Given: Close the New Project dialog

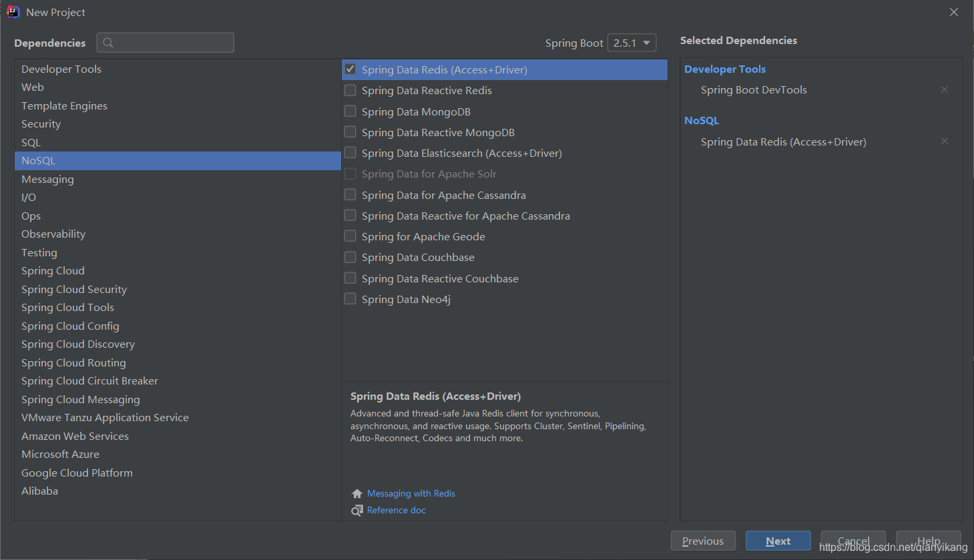Looking at the screenshot, I should (x=954, y=12).
